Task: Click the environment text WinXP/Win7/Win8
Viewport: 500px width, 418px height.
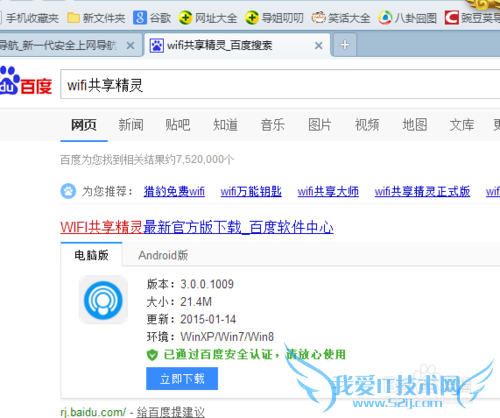Action: pyautogui.click(x=227, y=337)
